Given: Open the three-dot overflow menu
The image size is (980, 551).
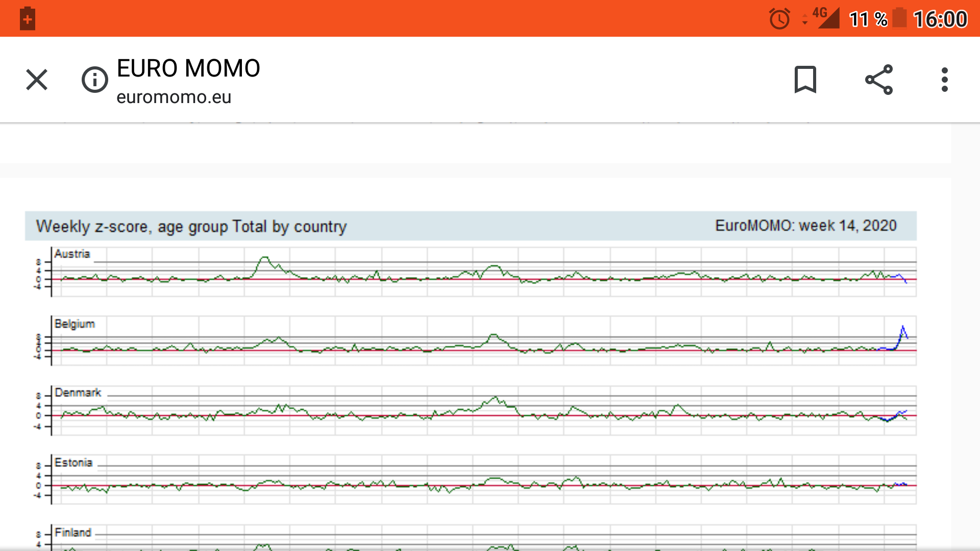Looking at the screenshot, I should (944, 80).
